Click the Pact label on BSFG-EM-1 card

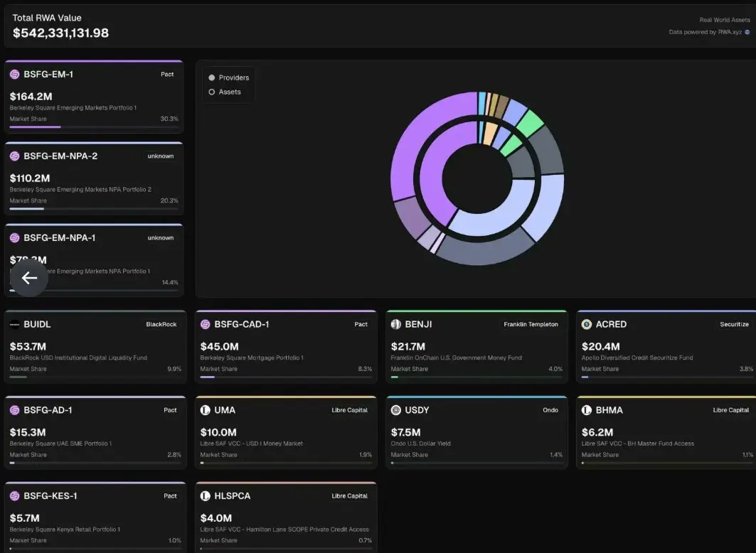pos(167,74)
